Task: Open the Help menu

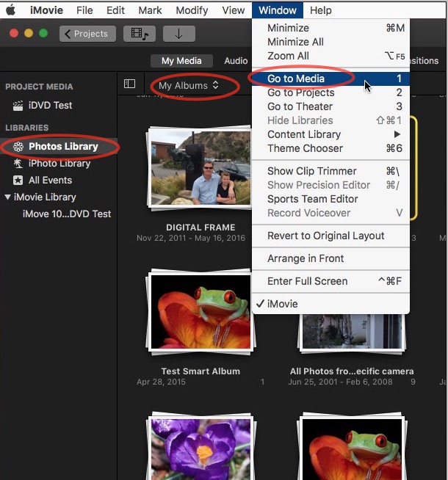Action: click(x=321, y=10)
